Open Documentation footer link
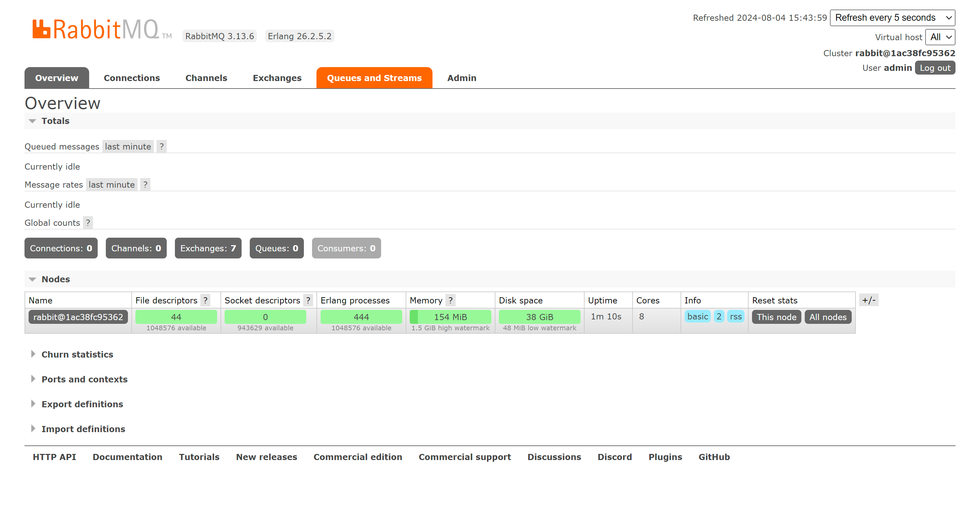This screenshot has width=980, height=521. [x=128, y=457]
